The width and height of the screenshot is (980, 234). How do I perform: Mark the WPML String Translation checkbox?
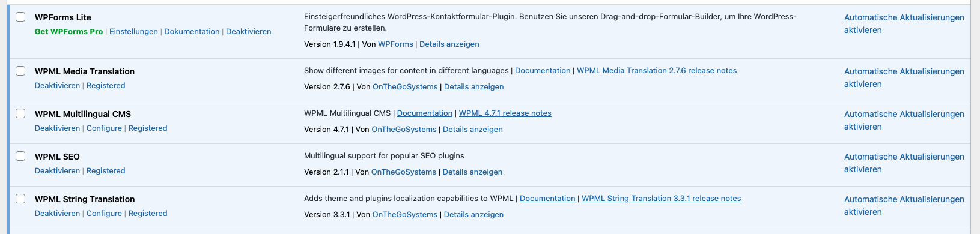(x=20, y=199)
